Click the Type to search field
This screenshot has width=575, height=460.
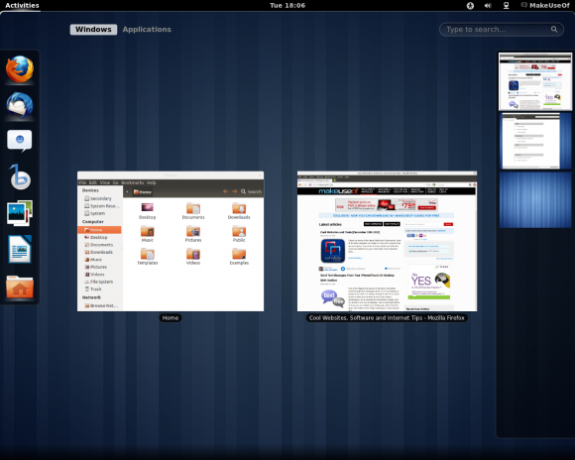501,29
